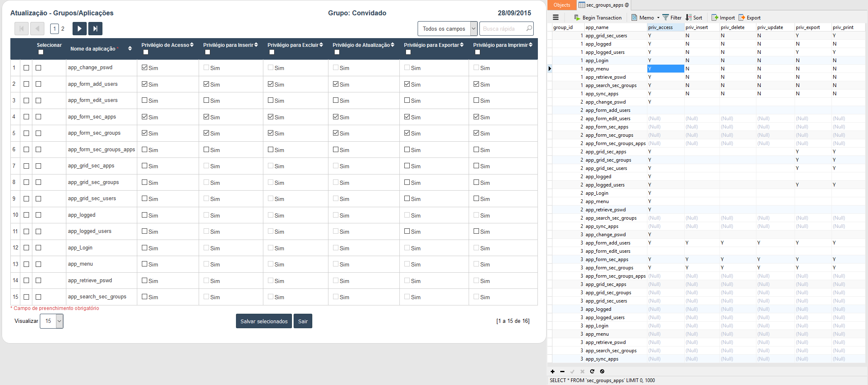The height and width of the screenshot is (385, 868).
Task: Refresh the sec_groups_apps table data
Action: pos(592,371)
